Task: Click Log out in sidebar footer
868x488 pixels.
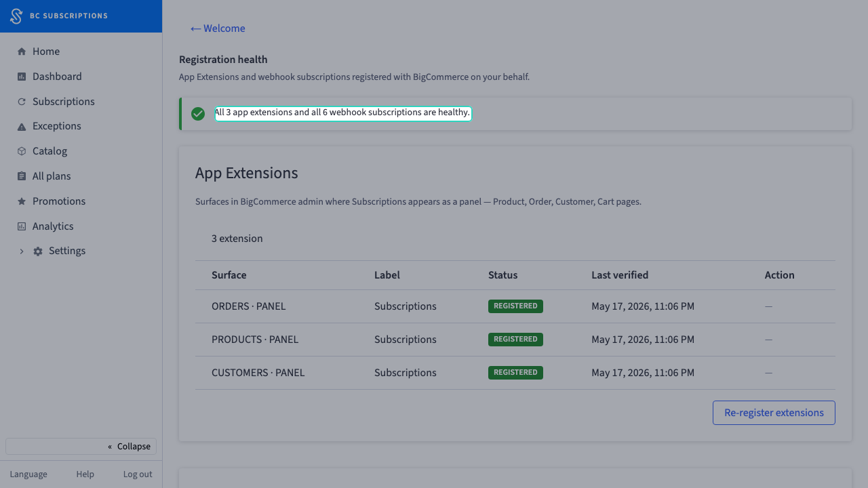Action: point(138,474)
